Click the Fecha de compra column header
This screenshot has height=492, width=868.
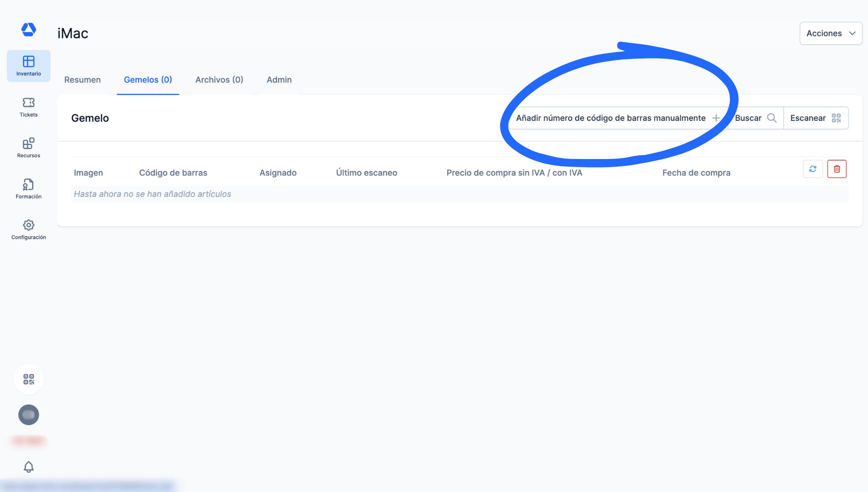click(696, 173)
